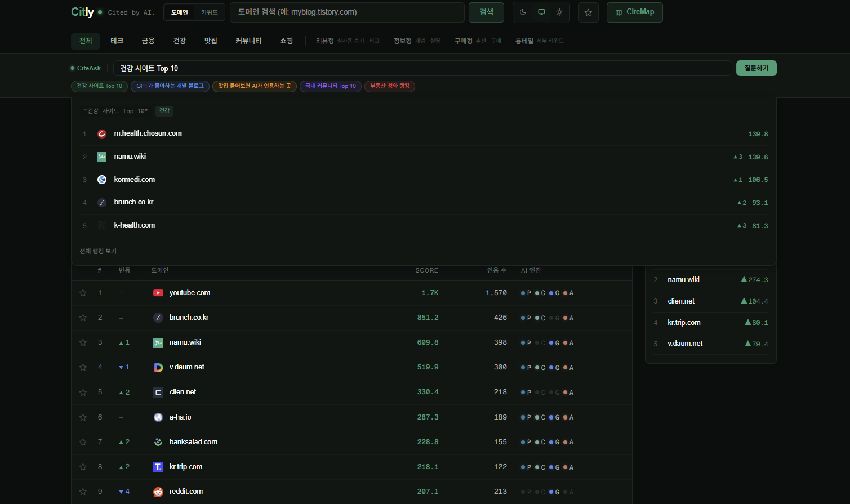This screenshot has width=850, height=504.
Task: Click the reddit.com logo icon
Action: [x=158, y=492]
